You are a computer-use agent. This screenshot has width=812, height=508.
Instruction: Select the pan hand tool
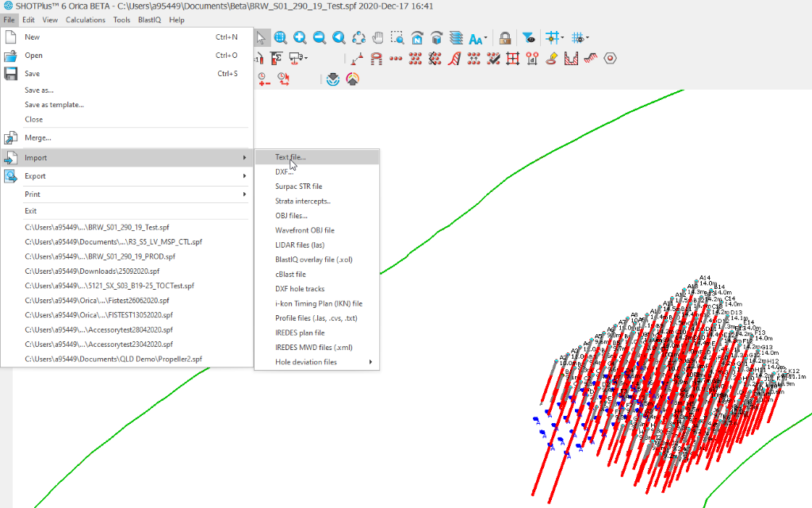tap(378, 38)
